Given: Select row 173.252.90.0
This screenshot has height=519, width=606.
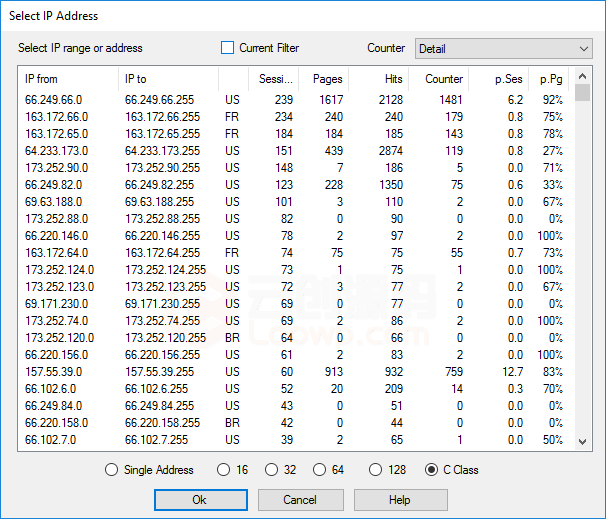Looking at the screenshot, I should coord(294,168).
